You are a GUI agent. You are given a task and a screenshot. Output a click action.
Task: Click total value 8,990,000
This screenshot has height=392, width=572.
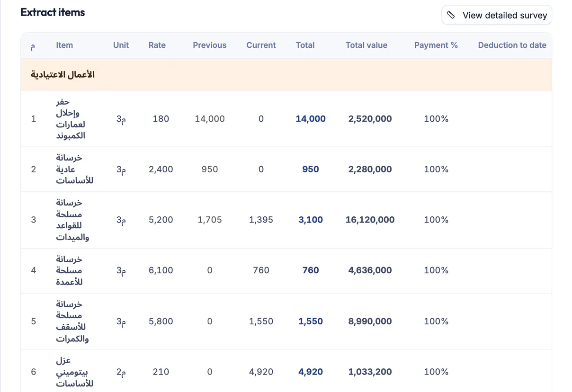pos(370,321)
